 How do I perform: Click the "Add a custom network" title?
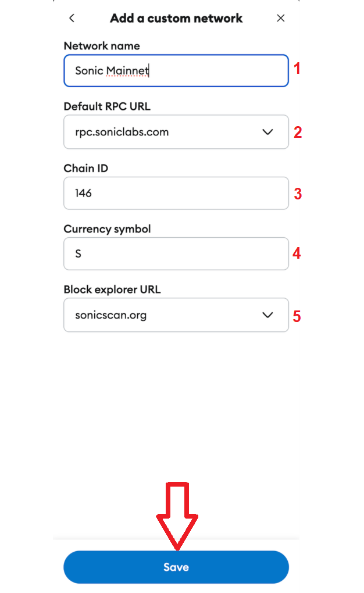176,18
